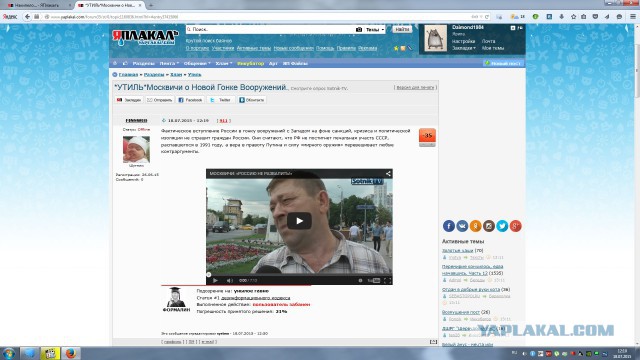Mute the video with the speaker icon
This screenshot has width=640, height=360.
click(x=229, y=280)
